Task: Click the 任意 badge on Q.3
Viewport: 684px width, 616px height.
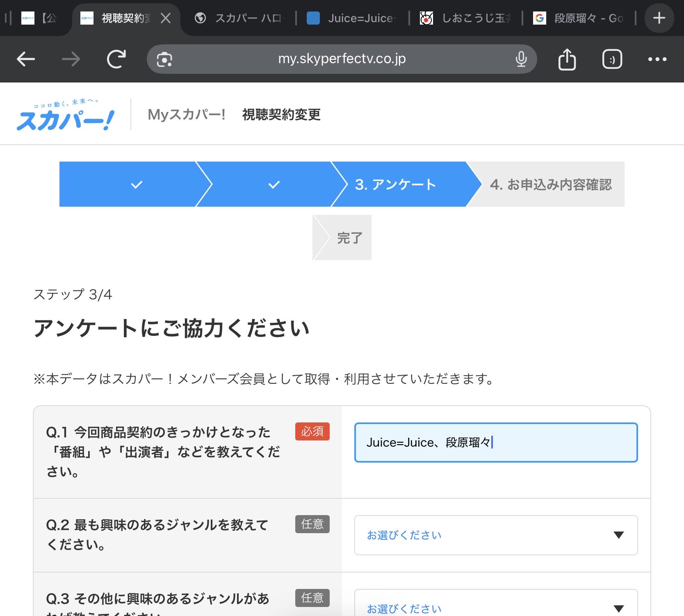Action: pos(312,598)
